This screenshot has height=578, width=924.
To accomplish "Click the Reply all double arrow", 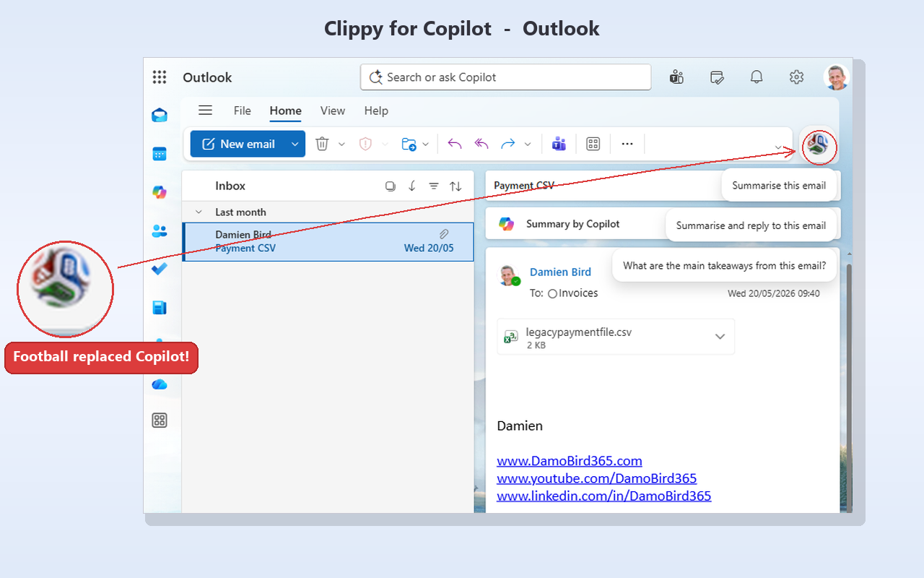I will tap(481, 144).
